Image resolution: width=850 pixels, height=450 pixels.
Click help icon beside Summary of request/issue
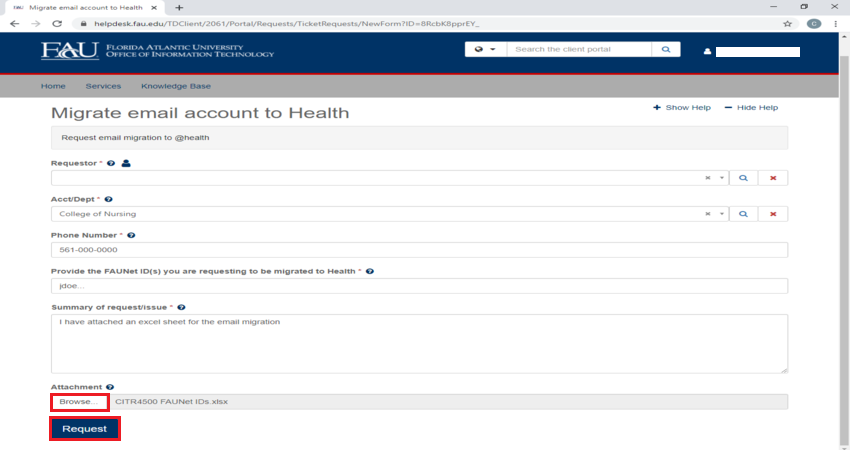[x=181, y=307]
